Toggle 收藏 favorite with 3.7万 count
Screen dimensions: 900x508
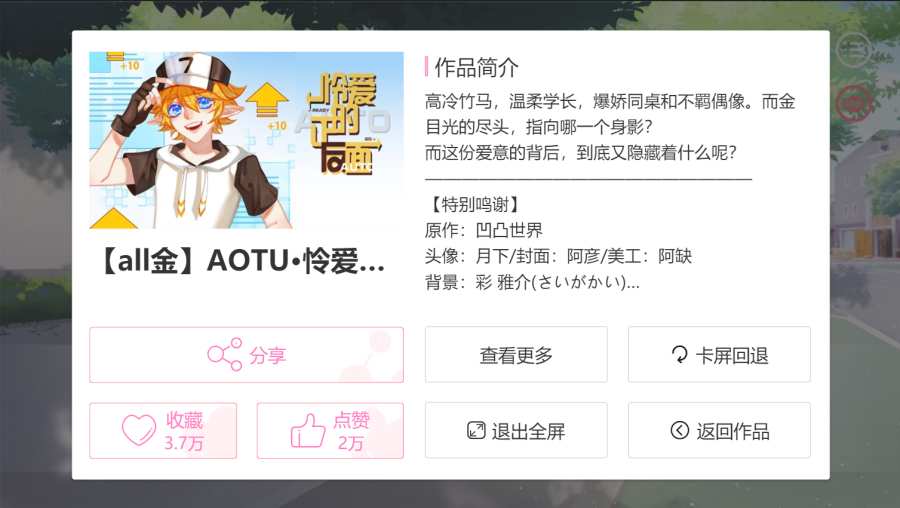pos(163,431)
